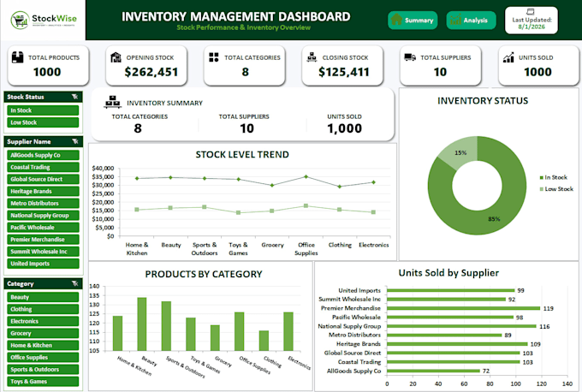Viewport: 582px width, 392px height.
Task: Switch to the Summary tab
Action: click(x=413, y=20)
